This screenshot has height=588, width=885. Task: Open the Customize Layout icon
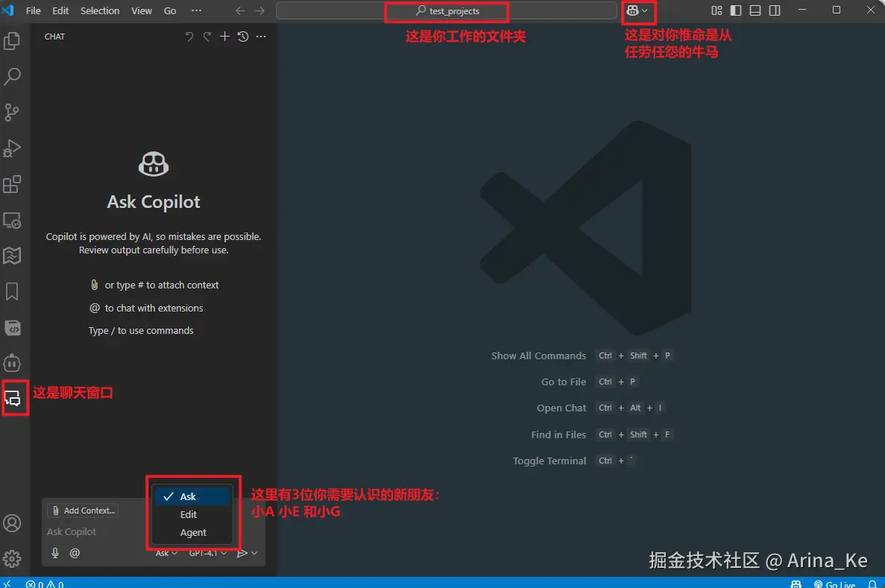[716, 10]
